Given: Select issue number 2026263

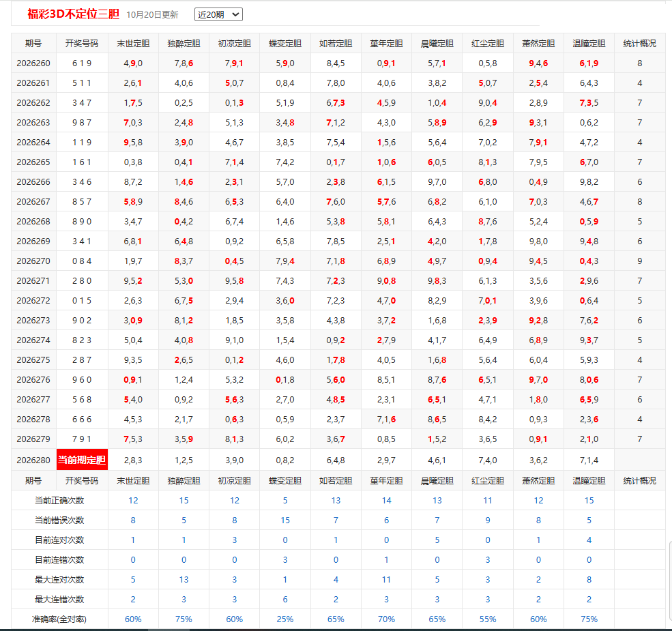Looking at the screenshot, I should coord(33,123).
